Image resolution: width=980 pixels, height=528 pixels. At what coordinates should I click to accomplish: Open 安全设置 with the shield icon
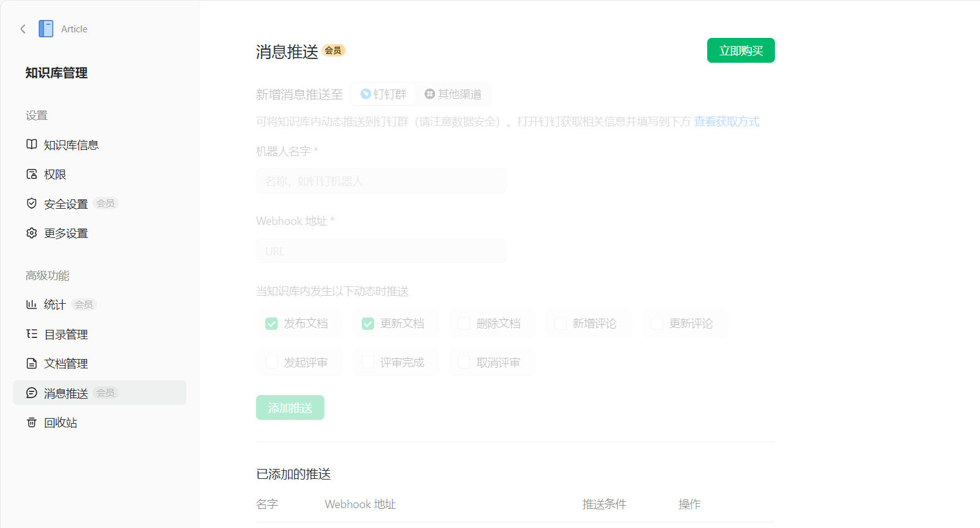[66, 204]
